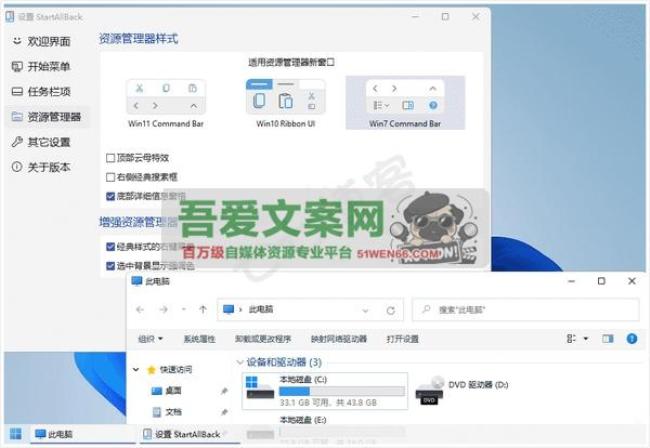Screen dimensions: 650x448
Task: Click the 搜索"此电脑" search box
Action: 526,310
